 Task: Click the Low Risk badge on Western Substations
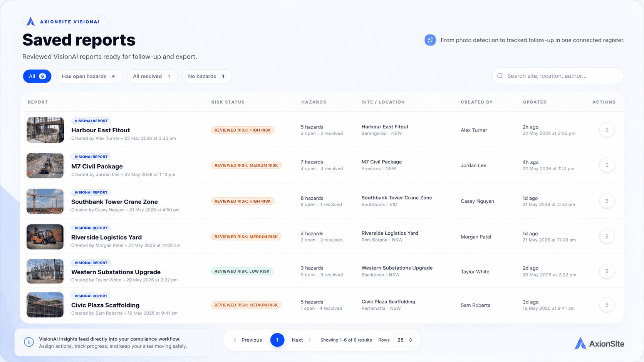click(242, 271)
